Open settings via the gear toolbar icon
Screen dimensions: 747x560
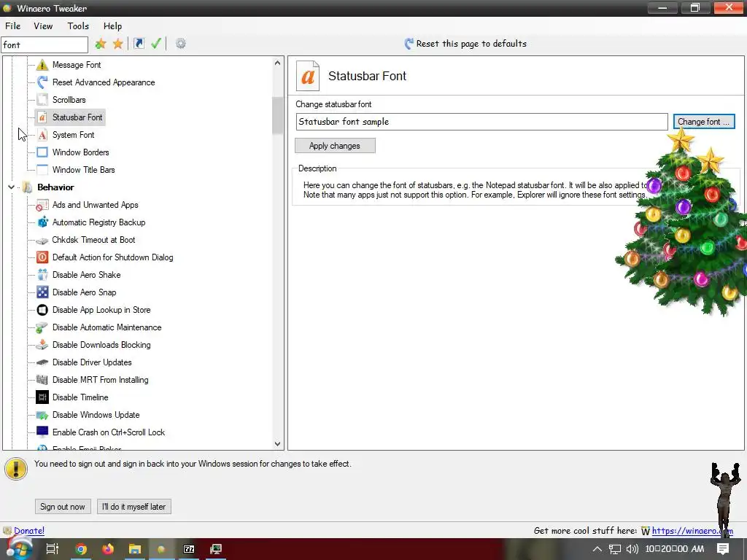click(181, 44)
